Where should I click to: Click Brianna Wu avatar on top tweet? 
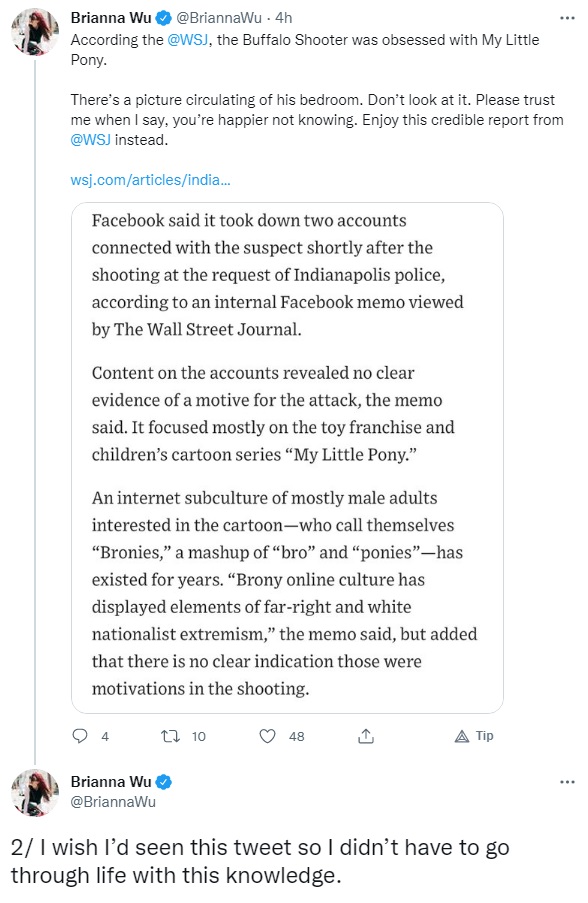[35, 32]
